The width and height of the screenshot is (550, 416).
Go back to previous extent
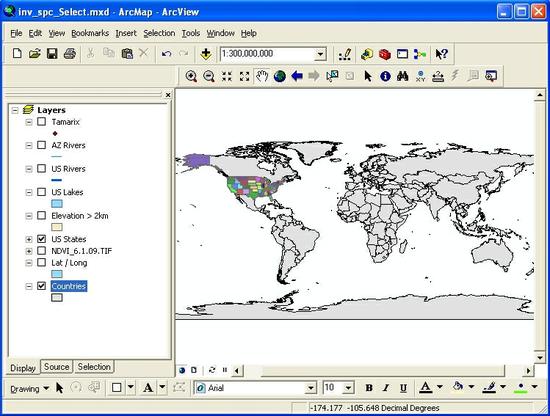(x=297, y=76)
